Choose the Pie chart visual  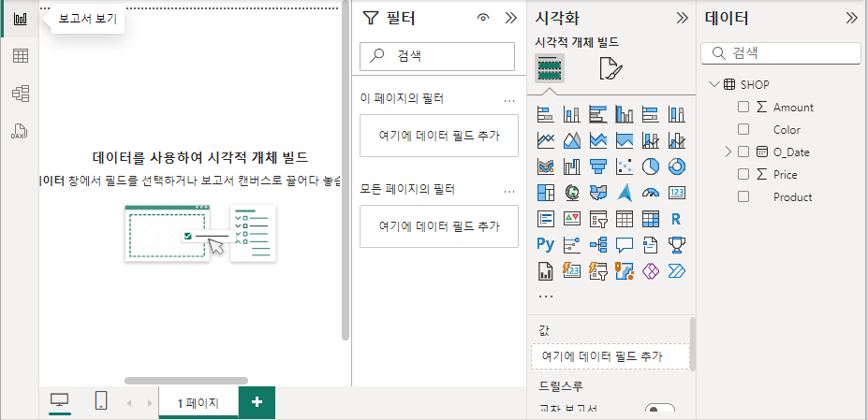[651, 166]
